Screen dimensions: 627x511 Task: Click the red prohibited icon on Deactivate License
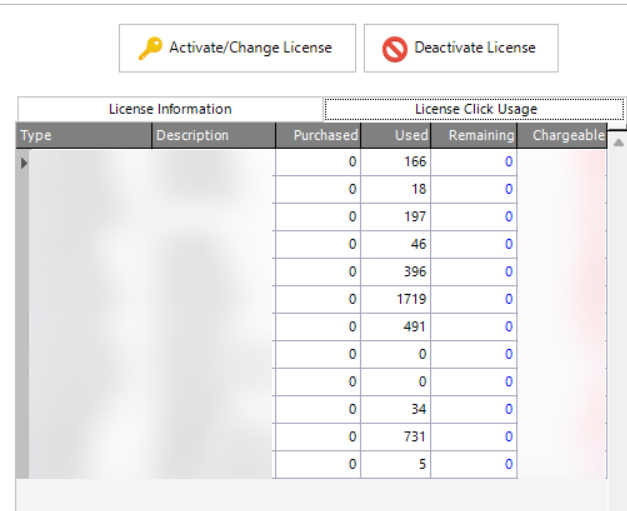[x=394, y=48]
